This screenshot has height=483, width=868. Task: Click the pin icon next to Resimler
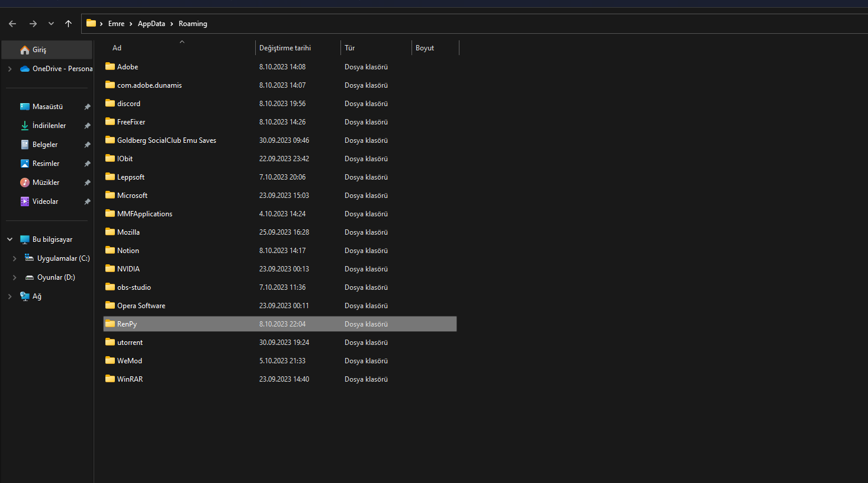coord(87,164)
